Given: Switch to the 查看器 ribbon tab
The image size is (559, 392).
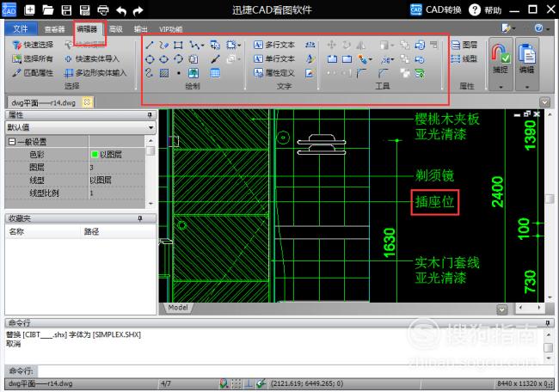Looking at the screenshot, I should coord(54,29).
